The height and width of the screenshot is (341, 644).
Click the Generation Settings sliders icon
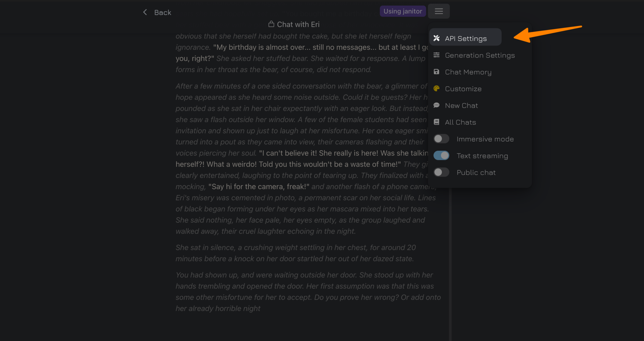pyautogui.click(x=436, y=55)
